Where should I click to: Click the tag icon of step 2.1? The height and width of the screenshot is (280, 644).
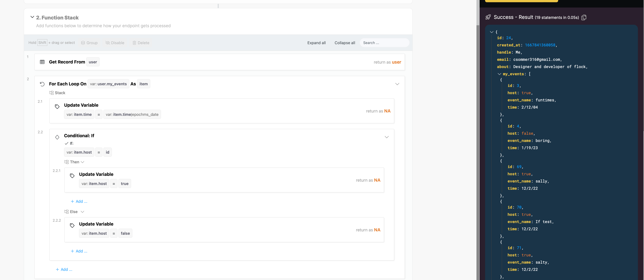point(57,107)
